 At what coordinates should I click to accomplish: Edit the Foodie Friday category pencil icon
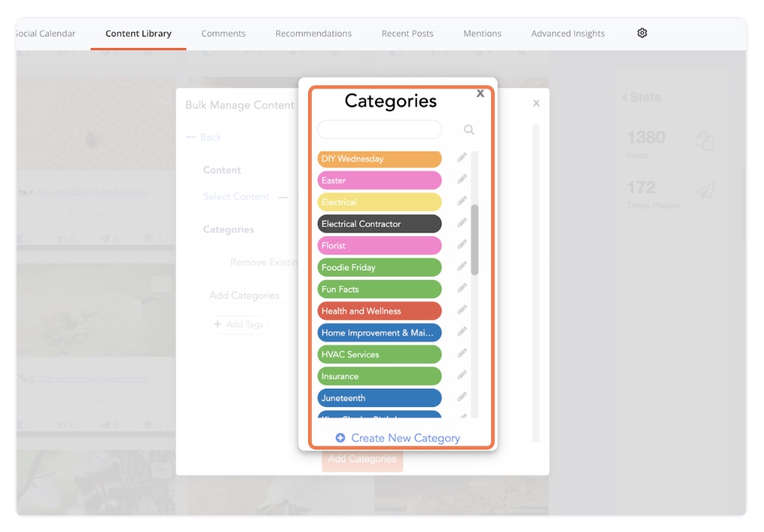pos(462,267)
